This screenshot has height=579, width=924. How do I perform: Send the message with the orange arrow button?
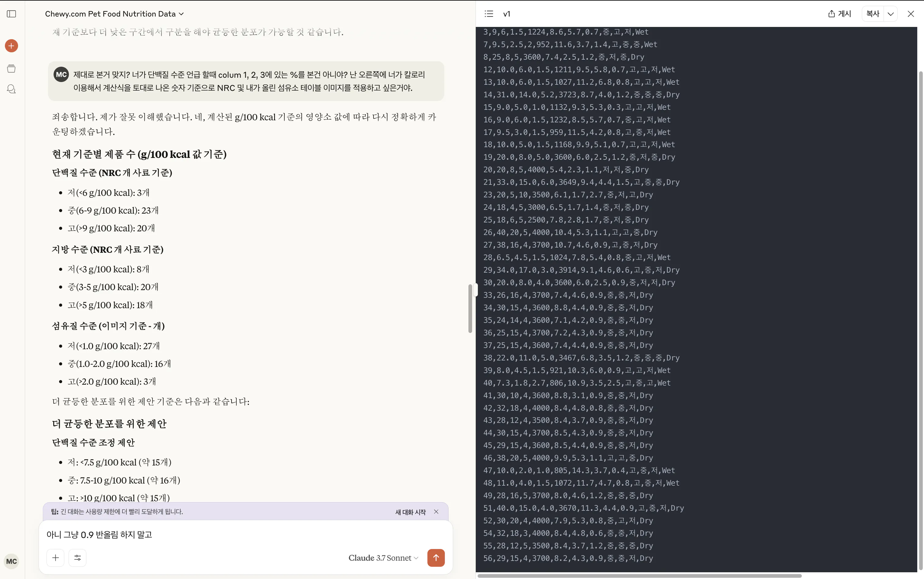[436, 558]
